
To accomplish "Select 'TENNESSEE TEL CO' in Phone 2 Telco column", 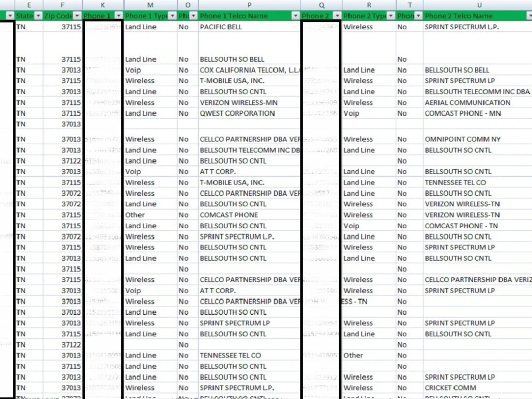I will click(478, 182).
